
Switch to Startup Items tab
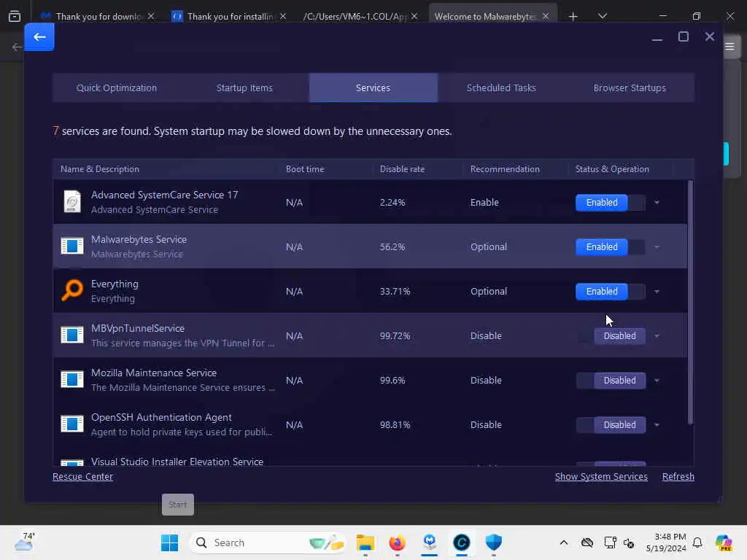point(244,87)
